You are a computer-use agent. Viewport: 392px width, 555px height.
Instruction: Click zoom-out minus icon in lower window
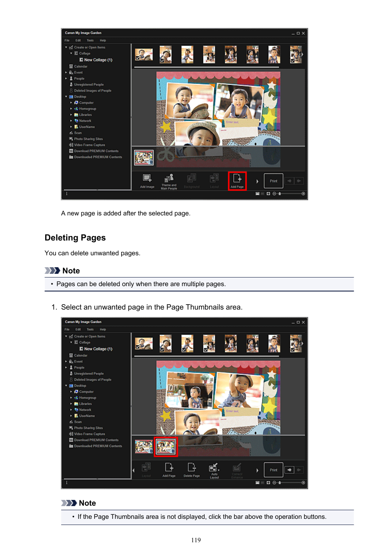tap(274, 483)
